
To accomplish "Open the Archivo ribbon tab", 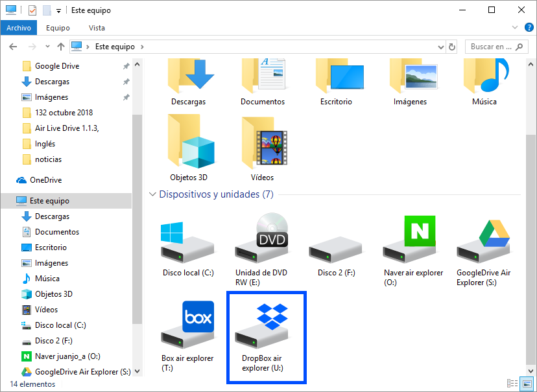I will coord(19,28).
